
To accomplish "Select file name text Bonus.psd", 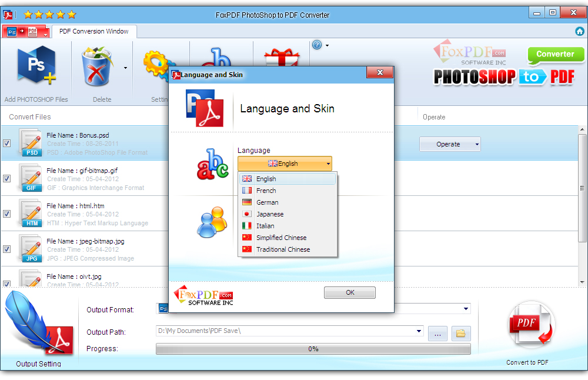I will [x=94, y=135].
